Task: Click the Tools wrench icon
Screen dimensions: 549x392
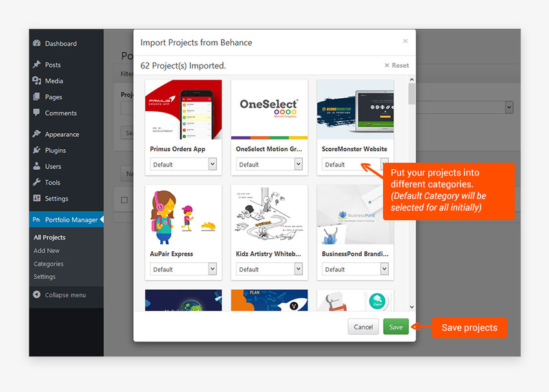Action: point(37,183)
